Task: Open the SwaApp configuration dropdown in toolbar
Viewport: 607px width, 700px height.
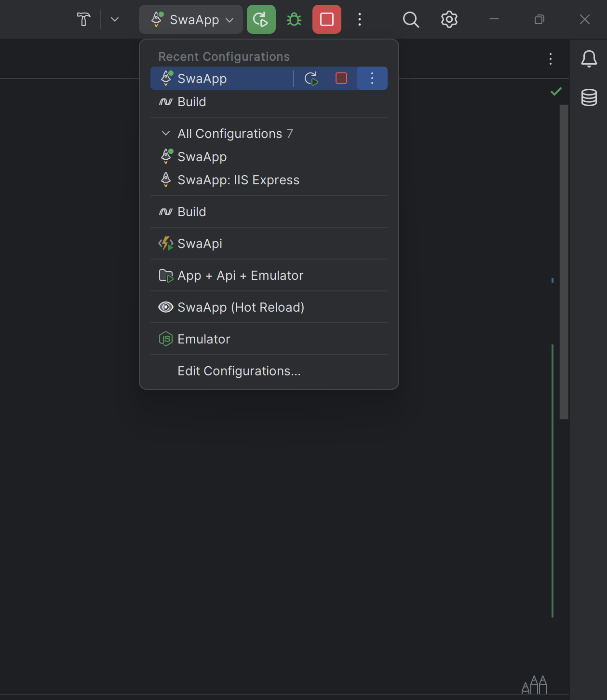Action: 190,19
